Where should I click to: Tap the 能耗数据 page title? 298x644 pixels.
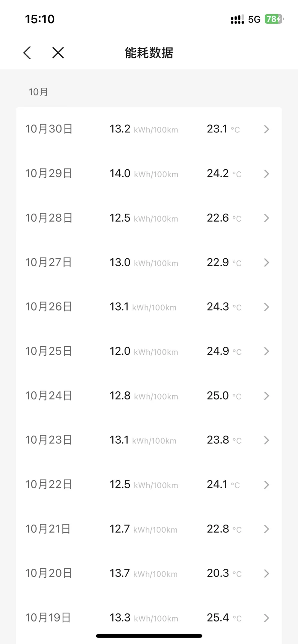click(149, 53)
